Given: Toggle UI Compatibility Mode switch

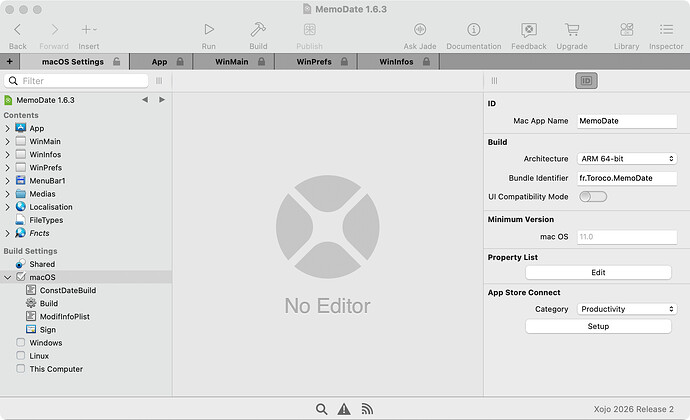Looking at the screenshot, I should (593, 197).
